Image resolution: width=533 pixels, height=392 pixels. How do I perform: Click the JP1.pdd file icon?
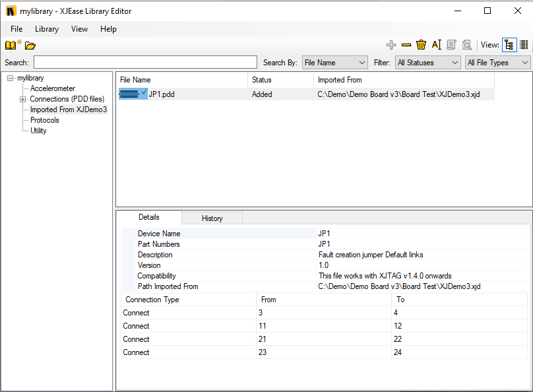(x=132, y=94)
